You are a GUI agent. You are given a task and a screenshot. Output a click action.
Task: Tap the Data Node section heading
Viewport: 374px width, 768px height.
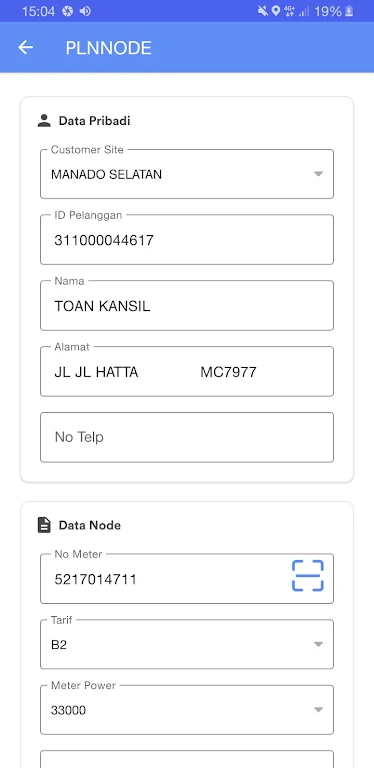[x=90, y=525]
